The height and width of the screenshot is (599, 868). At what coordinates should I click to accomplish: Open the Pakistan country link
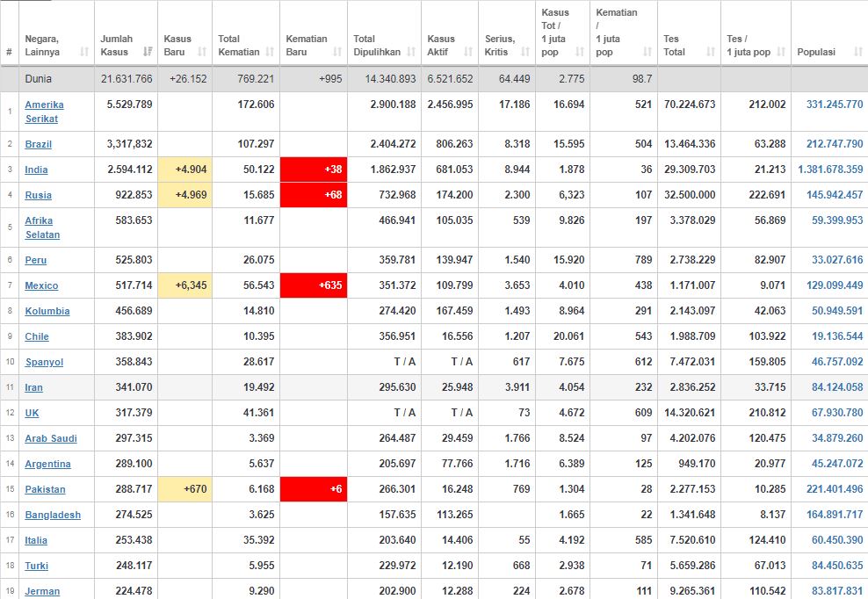tap(45, 489)
